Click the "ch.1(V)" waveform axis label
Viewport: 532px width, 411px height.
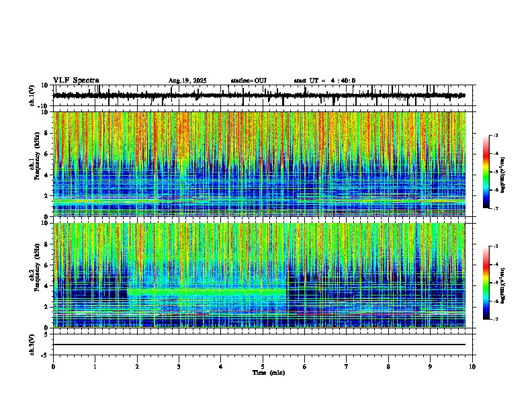pyautogui.click(x=32, y=95)
